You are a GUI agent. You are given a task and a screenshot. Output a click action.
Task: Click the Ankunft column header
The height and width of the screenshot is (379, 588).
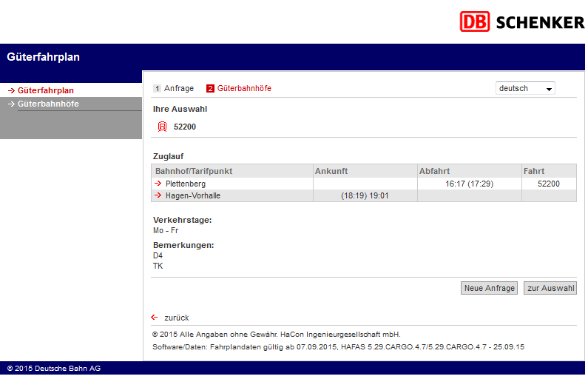coord(365,171)
